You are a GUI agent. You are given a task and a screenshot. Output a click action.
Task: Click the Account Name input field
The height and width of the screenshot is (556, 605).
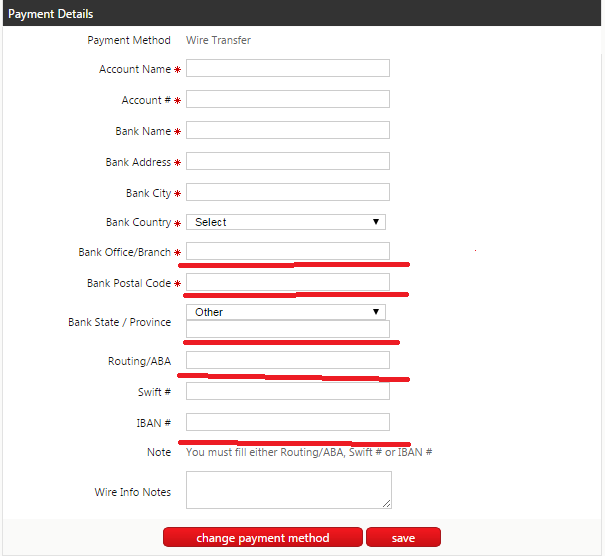click(x=287, y=69)
